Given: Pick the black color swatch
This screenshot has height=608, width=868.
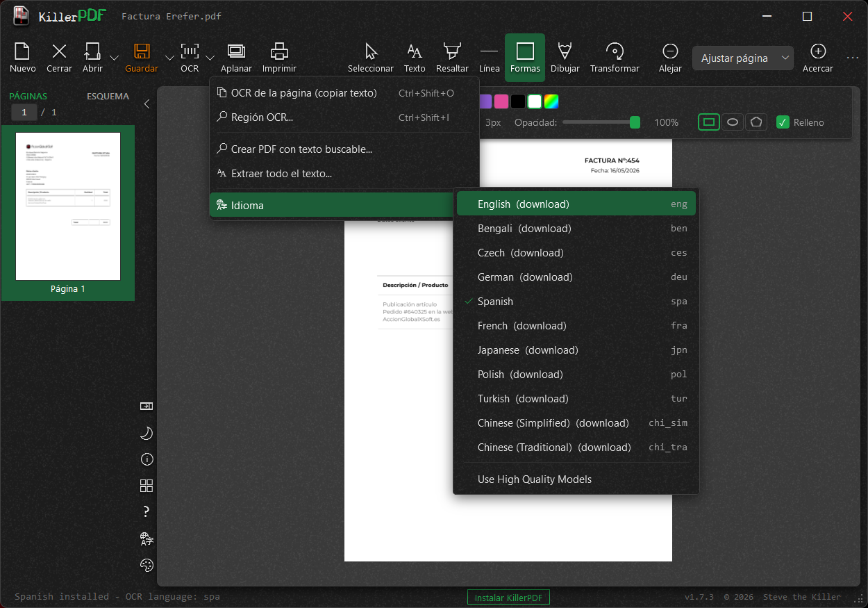Looking at the screenshot, I should 518,101.
